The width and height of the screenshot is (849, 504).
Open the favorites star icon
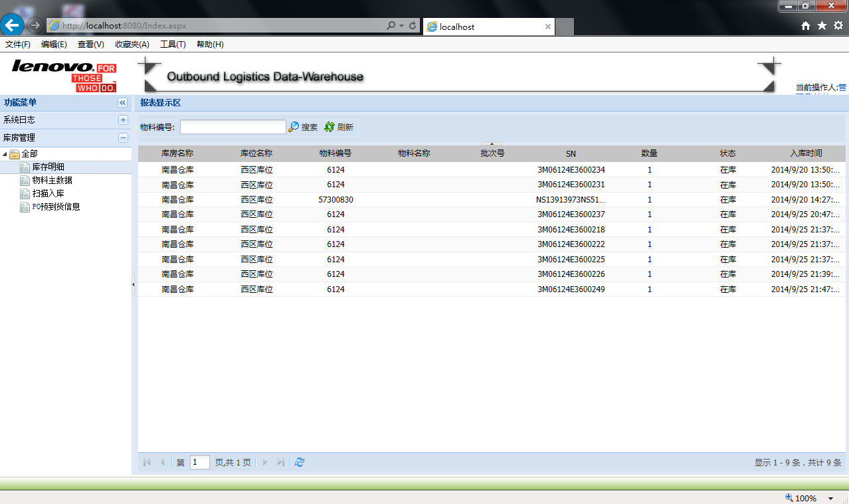tap(822, 26)
